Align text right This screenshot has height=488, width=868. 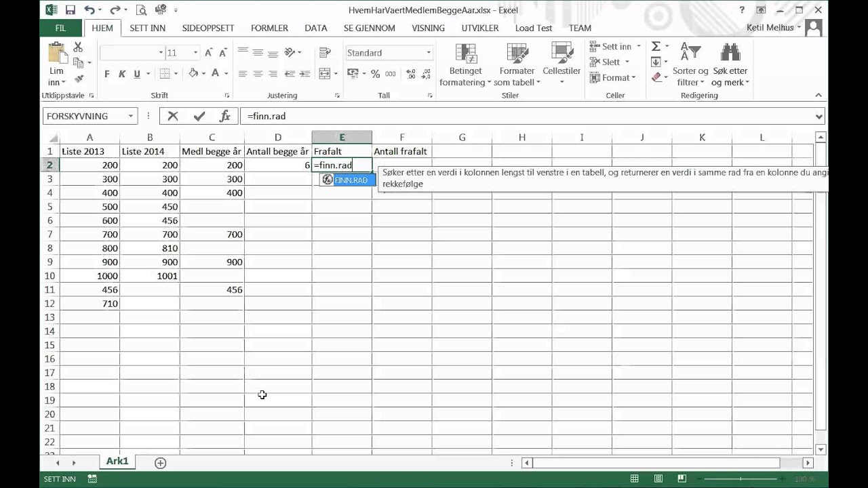(273, 74)
